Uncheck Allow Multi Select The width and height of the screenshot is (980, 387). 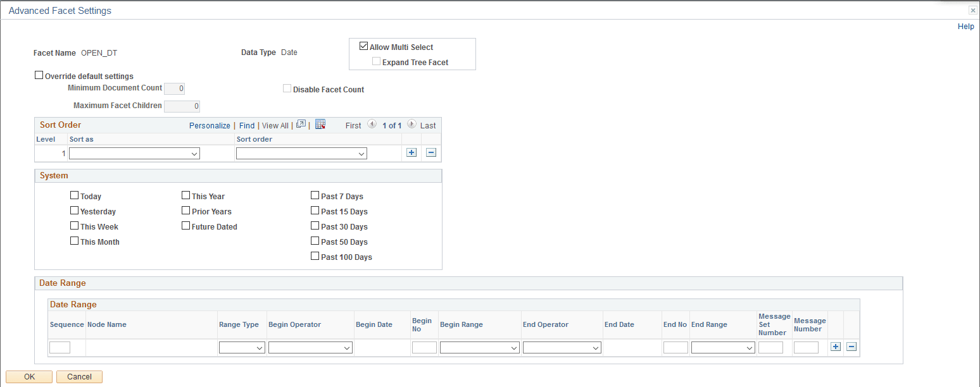pos(363,45)
